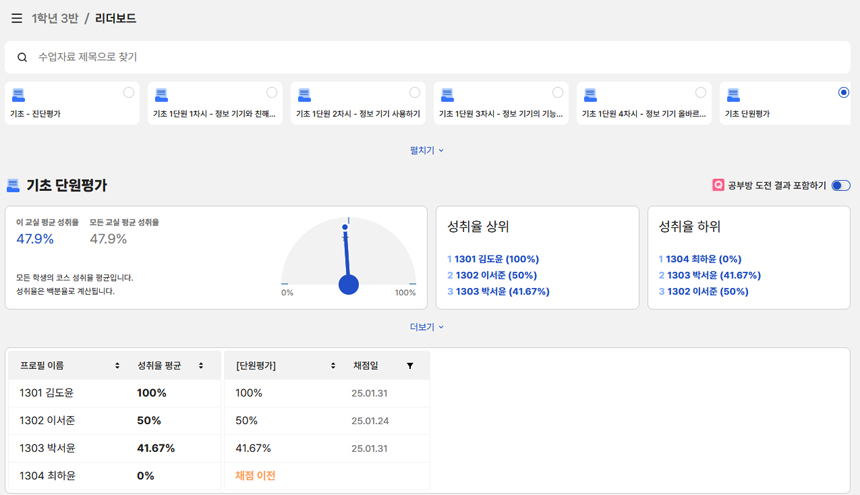The width and height of the screenshot is (860, 495).
Task: Open lowest ranked student 1304 최하윤 link
Action: pyautogui.click(x=704, y=259)
